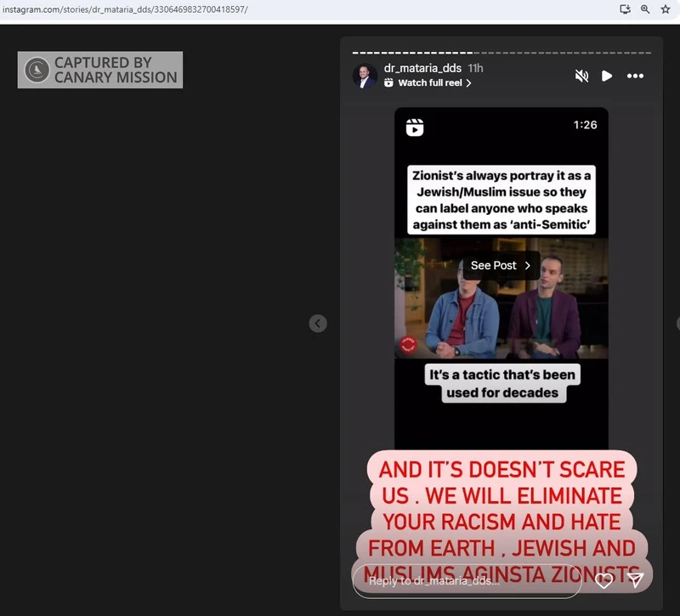Open the three-dot more options menu
The width and height of the screenshot is (680, 616).
[635, 76]
